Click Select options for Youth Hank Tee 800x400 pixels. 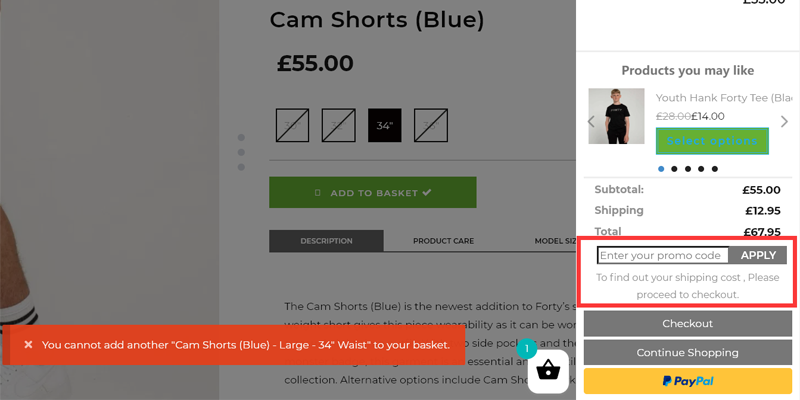(x=712, y=141)
